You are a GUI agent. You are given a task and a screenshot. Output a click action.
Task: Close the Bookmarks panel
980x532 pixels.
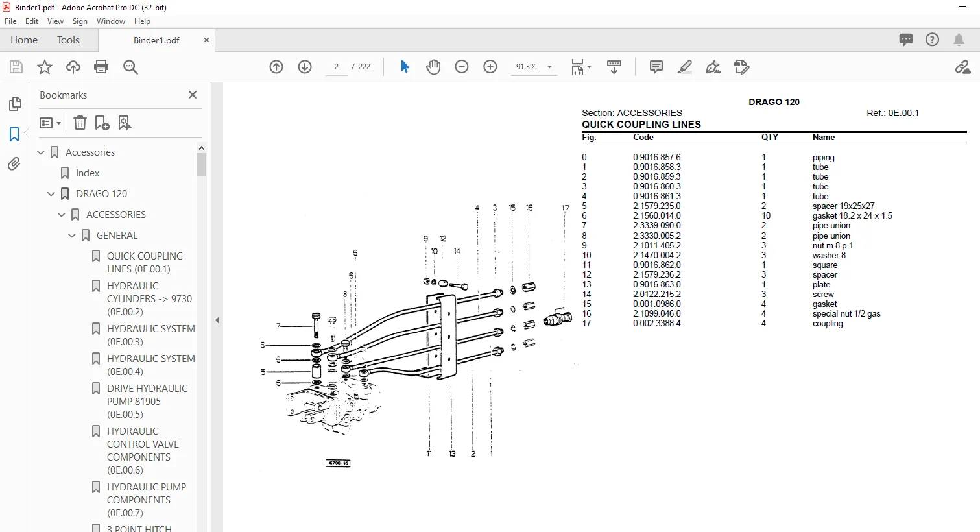click(x=193, y=95)
